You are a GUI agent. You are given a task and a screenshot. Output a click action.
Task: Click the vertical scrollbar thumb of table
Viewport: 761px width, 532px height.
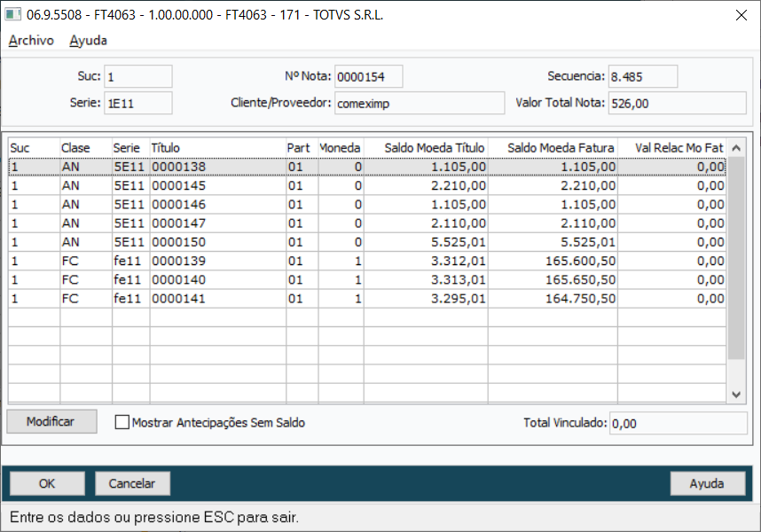(736, 258)
